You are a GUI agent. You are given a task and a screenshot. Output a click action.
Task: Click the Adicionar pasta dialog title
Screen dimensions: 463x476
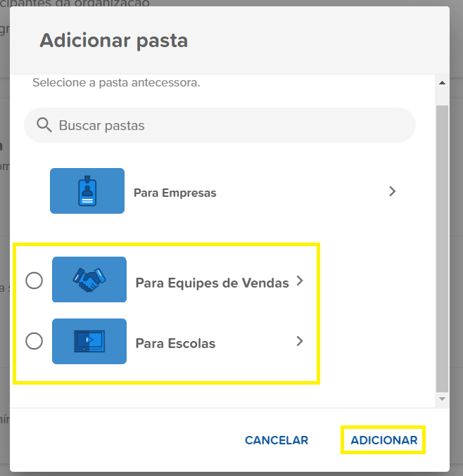113,40
